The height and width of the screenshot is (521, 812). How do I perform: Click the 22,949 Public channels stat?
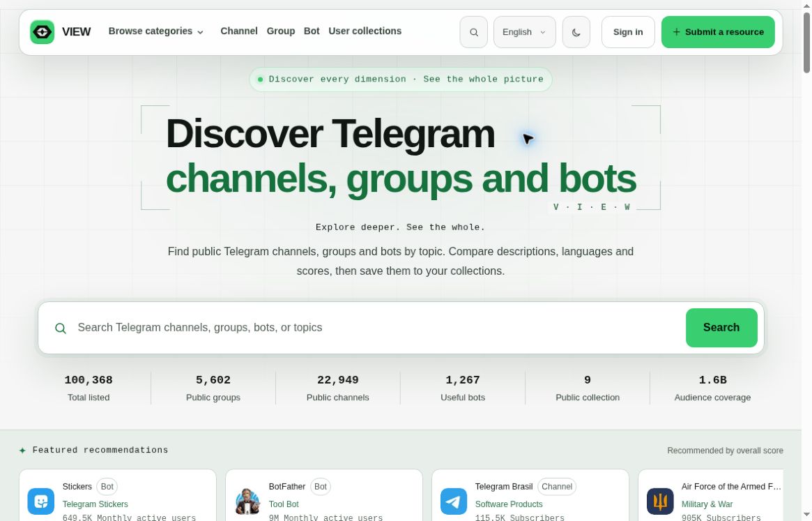coord(337,388)
